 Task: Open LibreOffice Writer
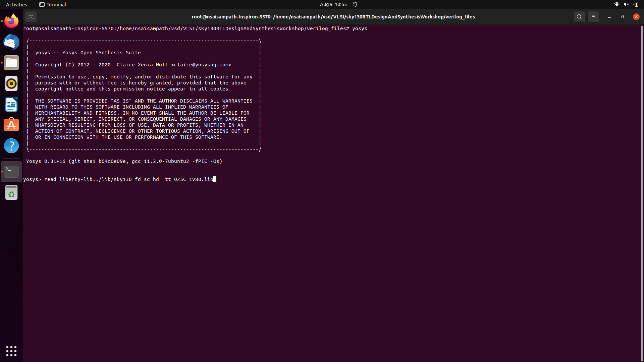coord(11,104)
